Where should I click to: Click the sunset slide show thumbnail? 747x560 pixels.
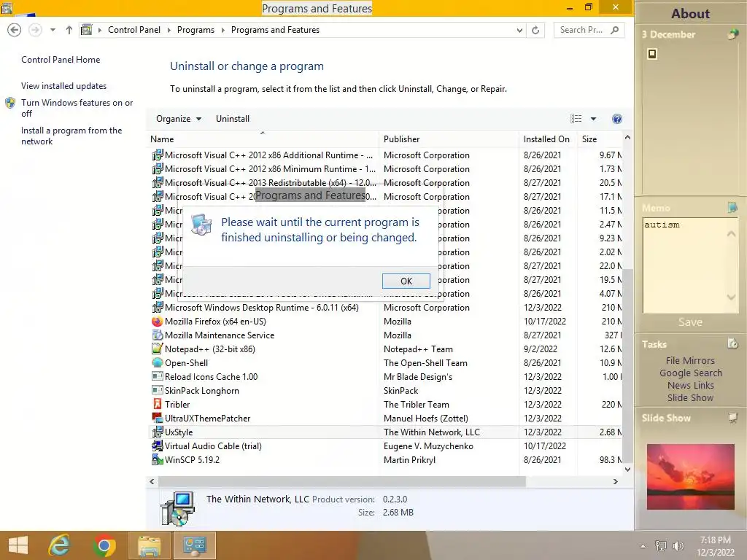click(690, 477)
